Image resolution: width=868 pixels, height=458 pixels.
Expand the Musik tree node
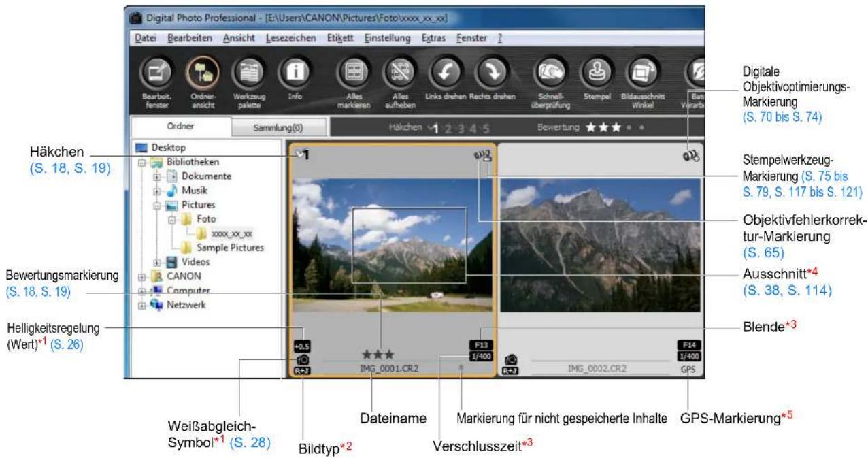pos(156,191)
